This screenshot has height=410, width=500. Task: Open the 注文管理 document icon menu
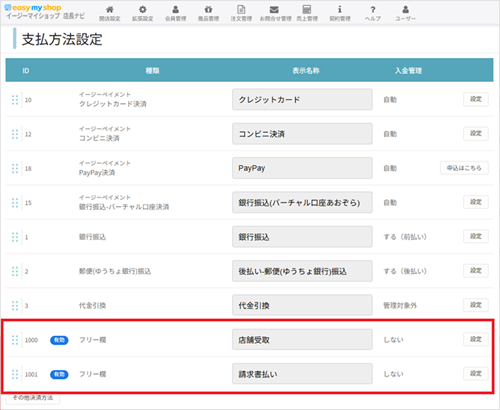(241, 13)
